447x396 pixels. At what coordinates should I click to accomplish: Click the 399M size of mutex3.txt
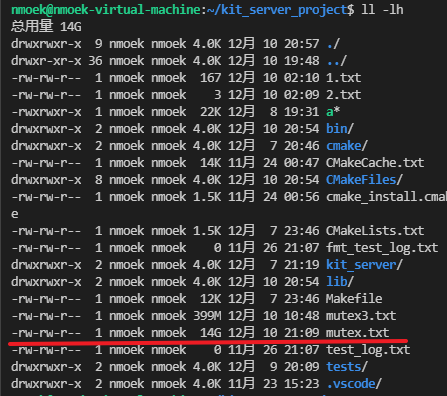[x=207, y=315]
